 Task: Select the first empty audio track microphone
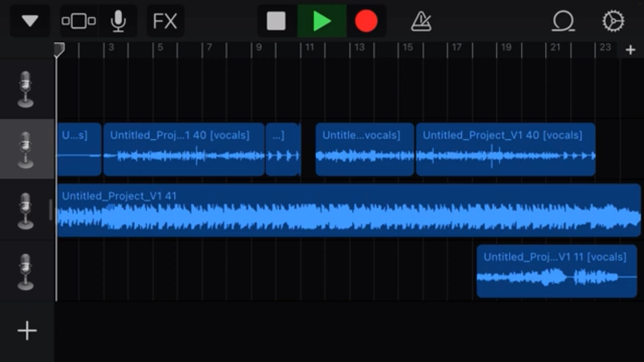26,89
